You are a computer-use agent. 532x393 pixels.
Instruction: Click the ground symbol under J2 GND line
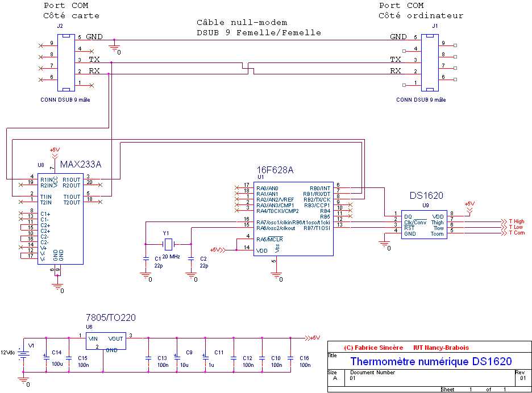114,49
